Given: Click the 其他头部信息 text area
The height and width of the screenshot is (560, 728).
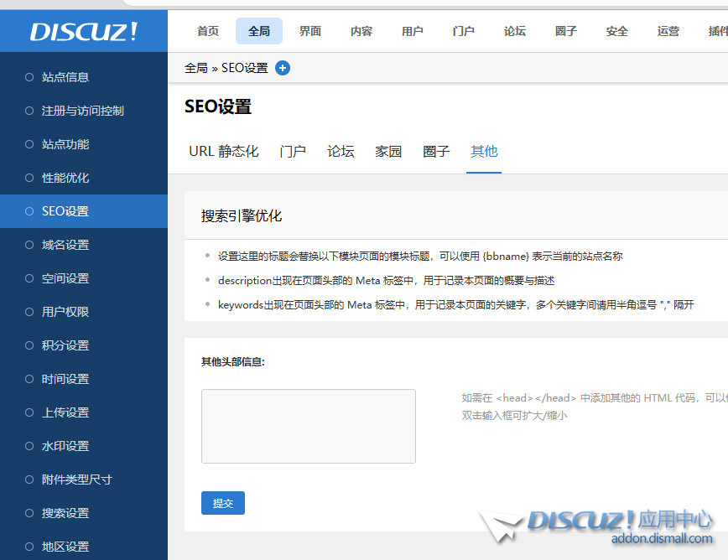Looking at the screenshot, I should point(309,426).
